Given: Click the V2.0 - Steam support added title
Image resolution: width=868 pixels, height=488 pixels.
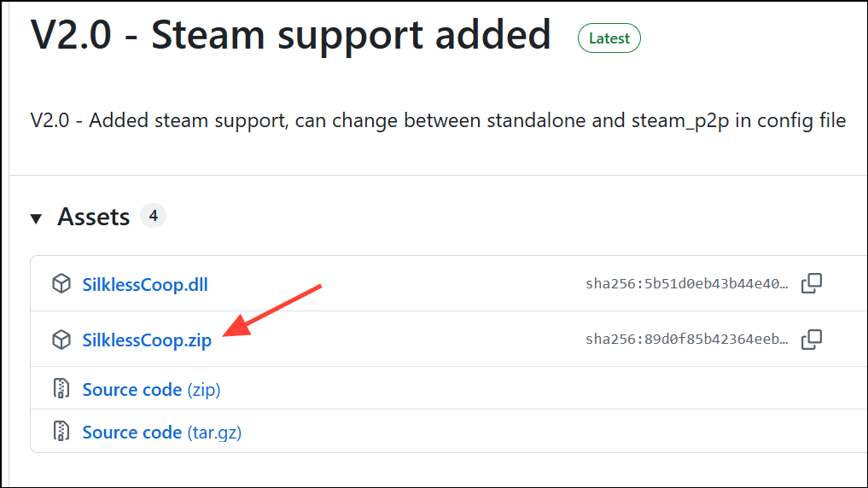Looking at the screenshot, I should click(x=291, y=35).
